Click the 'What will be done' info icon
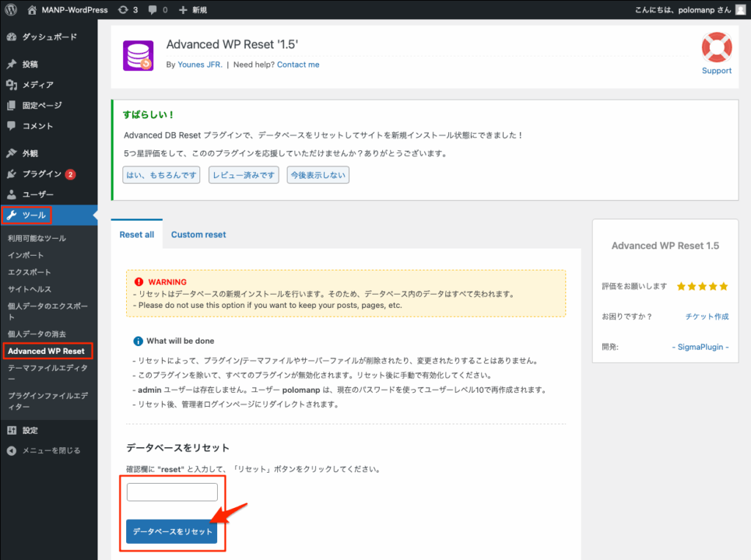 click(x=138, y=342)
